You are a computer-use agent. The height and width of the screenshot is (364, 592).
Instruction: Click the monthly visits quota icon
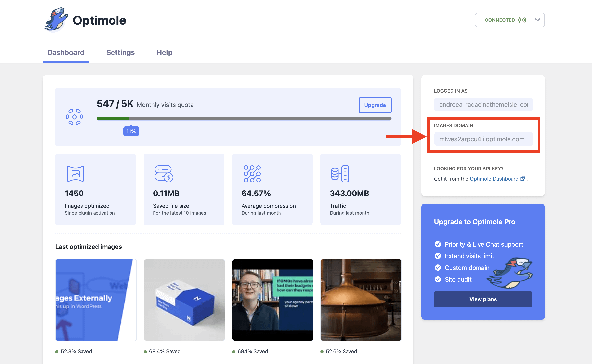click(x=74, y=117)
